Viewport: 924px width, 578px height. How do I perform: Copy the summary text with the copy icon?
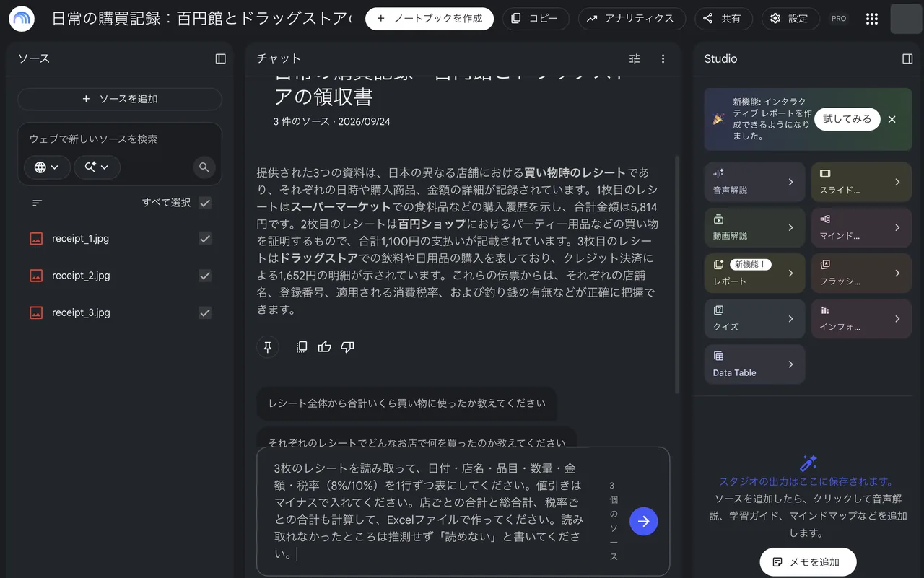(x=302, y=347)
